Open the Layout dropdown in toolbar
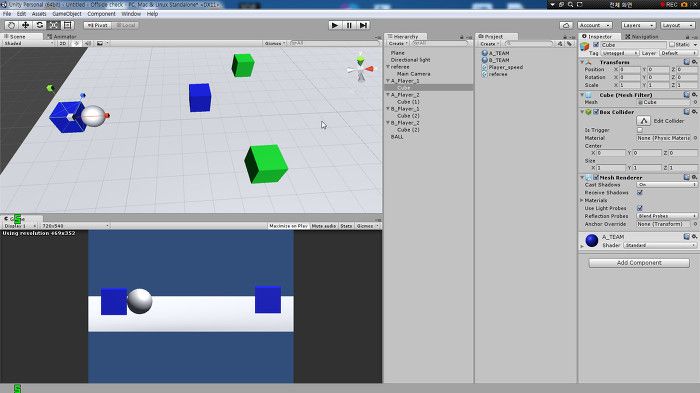This screenshot has height=393, width=700. point(678,25)
